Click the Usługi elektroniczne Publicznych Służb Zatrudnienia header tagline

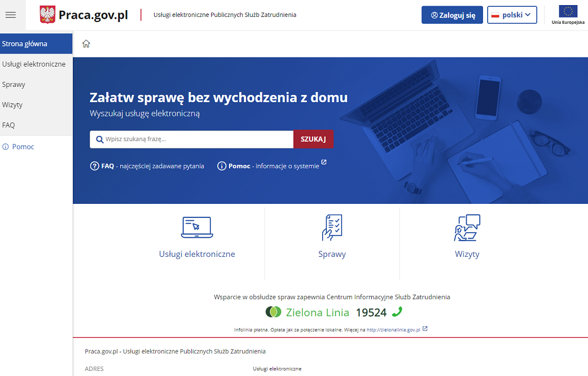tap(225, 15)
